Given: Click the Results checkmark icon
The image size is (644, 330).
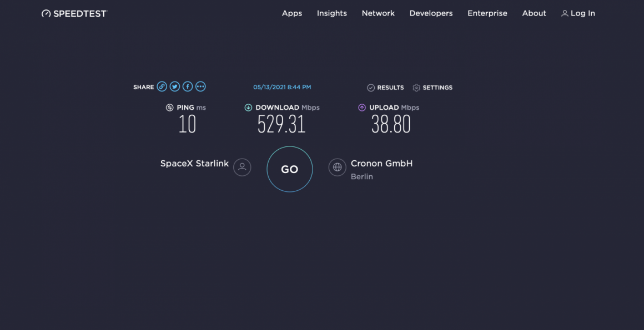Looking at the screenshot, I should 371,88.
